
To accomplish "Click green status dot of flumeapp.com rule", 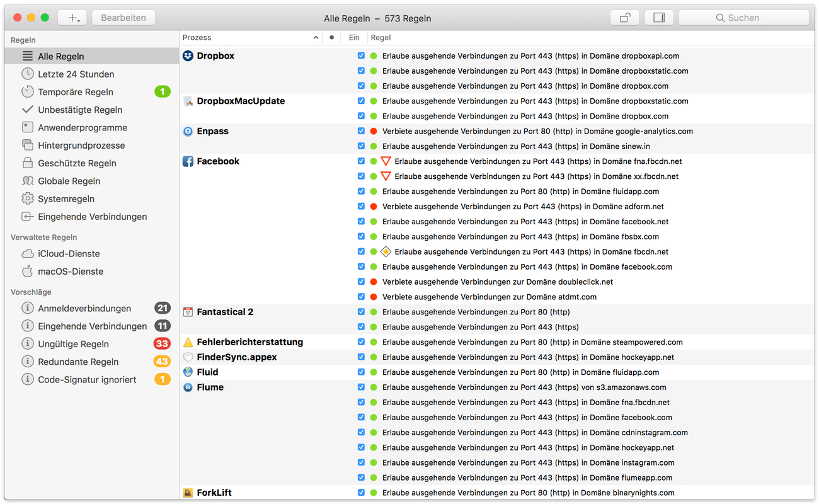I will [x=374, y=478].
